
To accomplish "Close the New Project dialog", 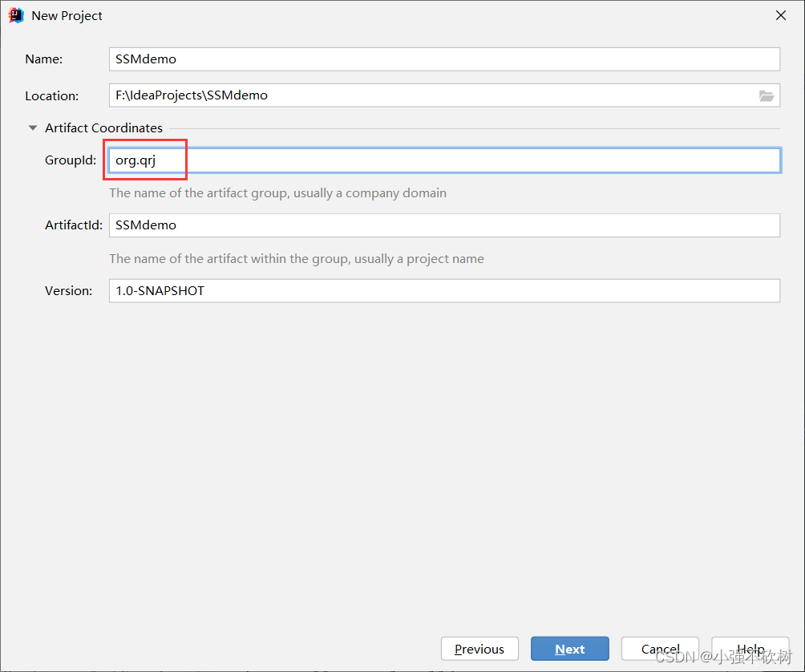I will pos(780,14).
